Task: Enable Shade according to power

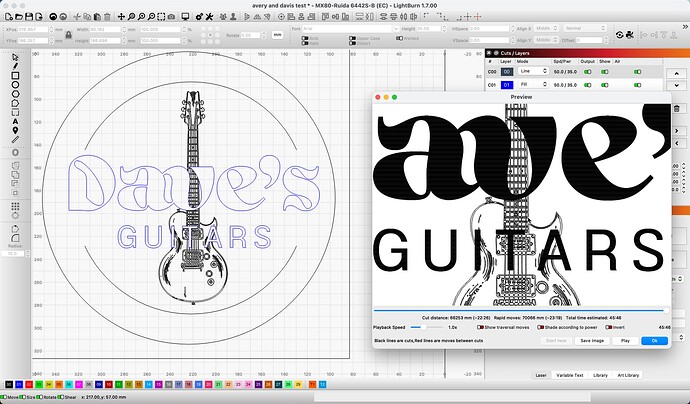Action: point(542,327)
